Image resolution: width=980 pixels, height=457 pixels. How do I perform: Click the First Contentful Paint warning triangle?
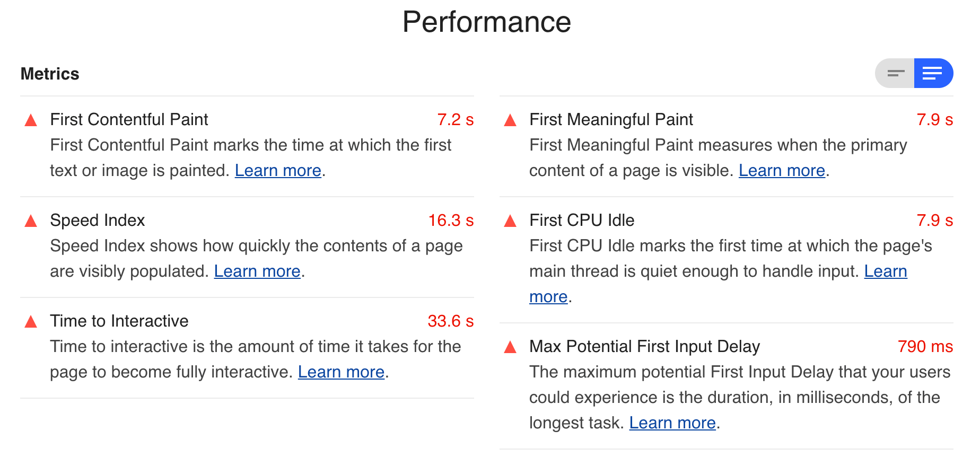pos(31,120)
